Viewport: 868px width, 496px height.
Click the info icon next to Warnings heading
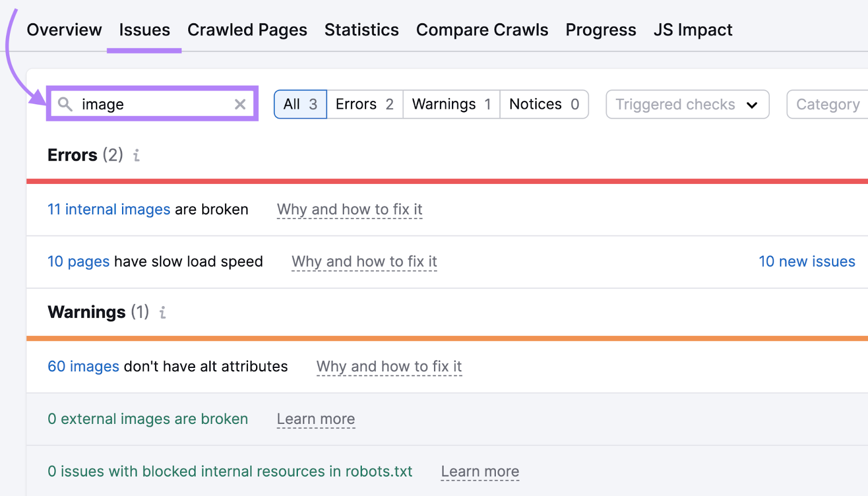click(162, 313)
